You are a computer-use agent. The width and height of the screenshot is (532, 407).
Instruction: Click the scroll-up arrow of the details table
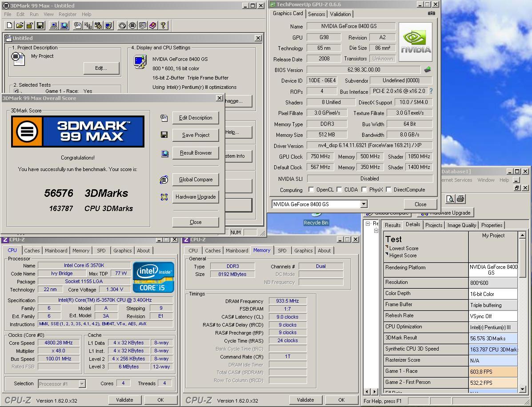(523, 235)
